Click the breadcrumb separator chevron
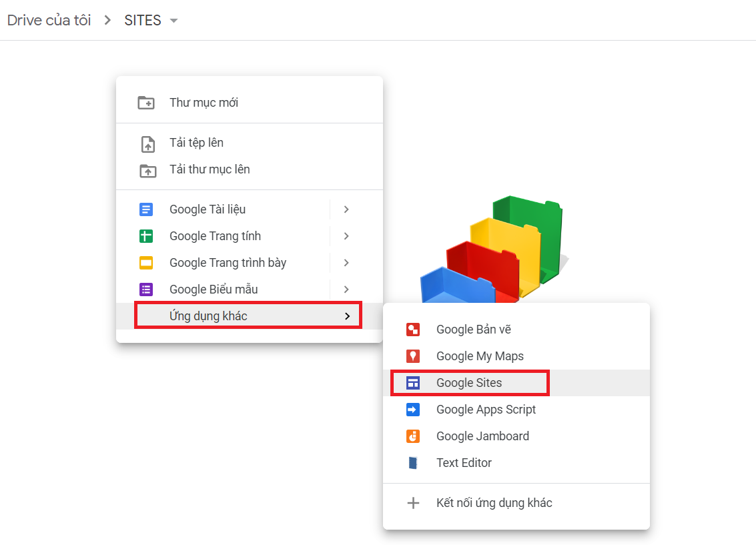Image resolution: width=756 pixels, height=545 pixels. click(x=108, y=20)
